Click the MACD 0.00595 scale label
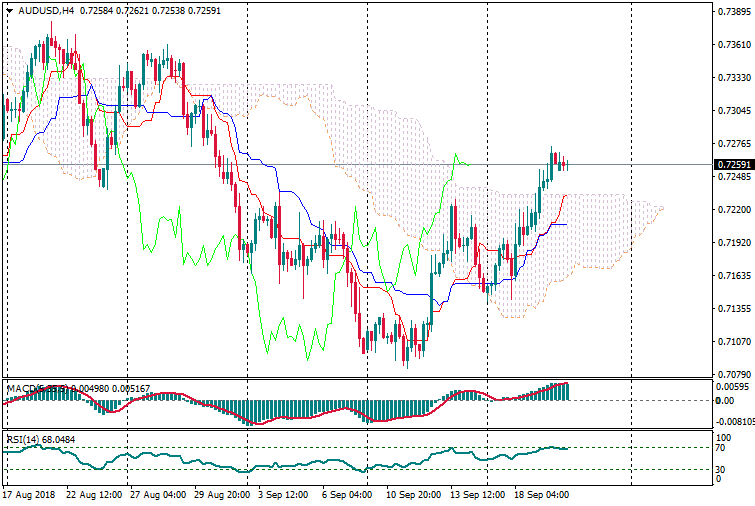 pyautogui.click(x=734, y=386)
